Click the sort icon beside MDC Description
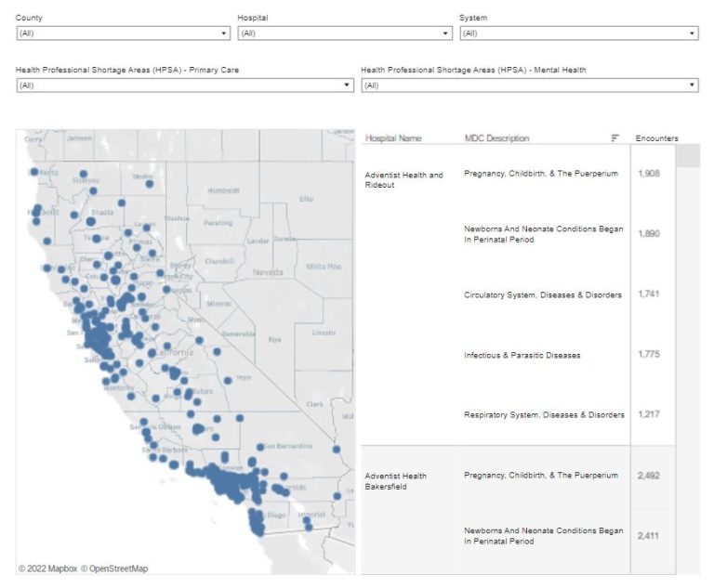The width and height of the screenshot is (714, 588). [615, 138]
